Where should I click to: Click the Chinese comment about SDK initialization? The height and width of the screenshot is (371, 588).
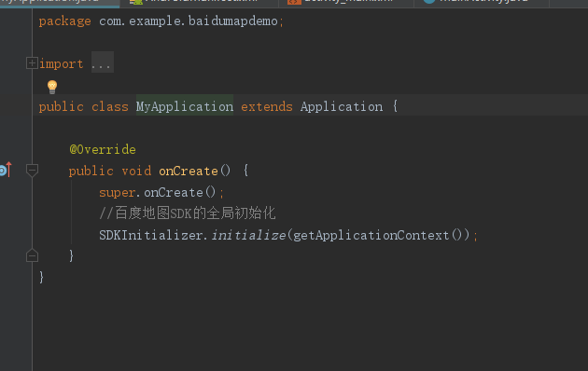pos(187,213)
